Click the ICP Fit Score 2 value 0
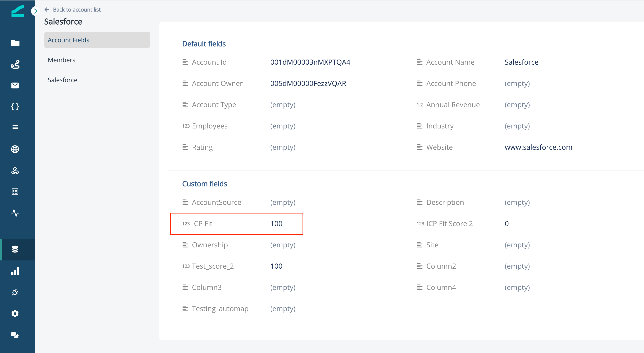 (507, 224)
